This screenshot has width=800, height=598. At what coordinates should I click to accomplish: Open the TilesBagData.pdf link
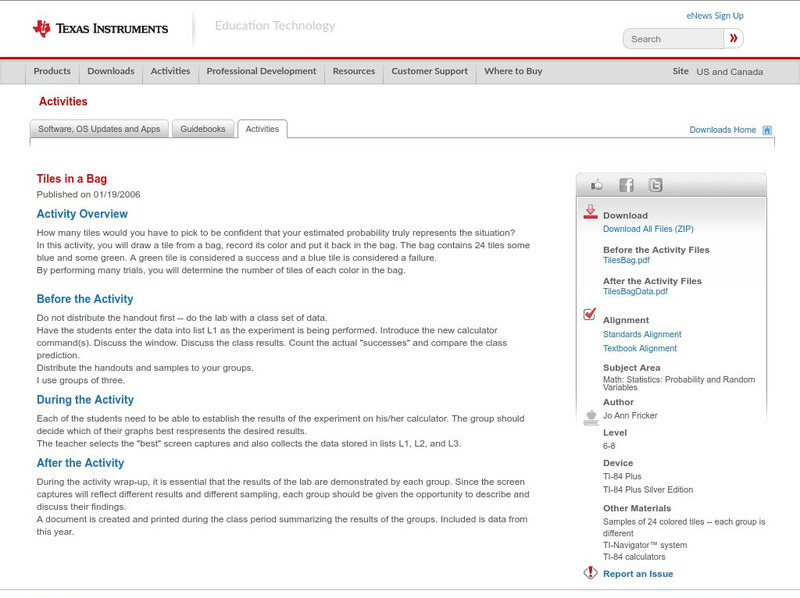coord(635,292)
